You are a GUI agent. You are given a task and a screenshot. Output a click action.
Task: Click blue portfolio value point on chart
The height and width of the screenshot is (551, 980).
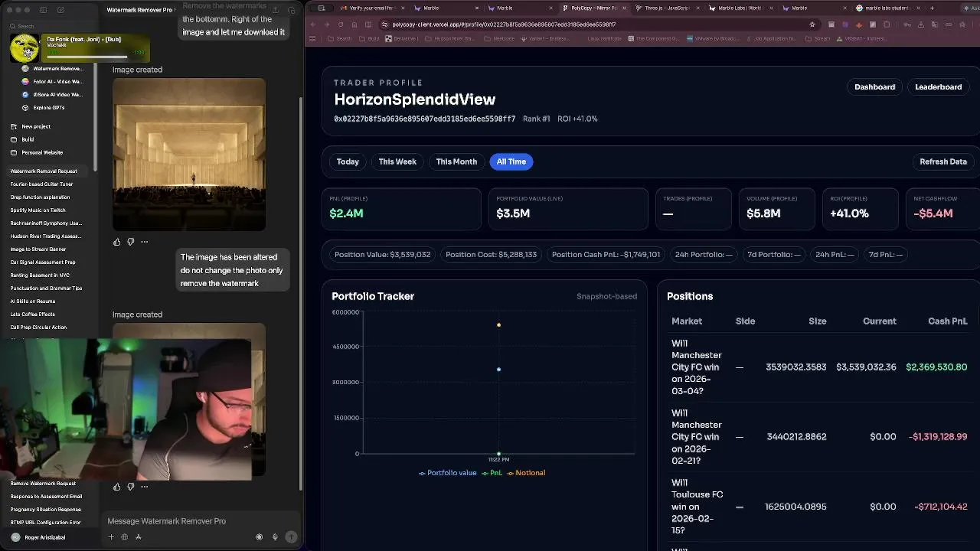click(x=498, y=370)
